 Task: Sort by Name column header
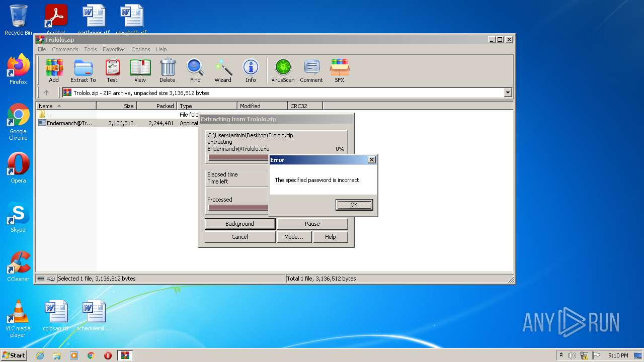tap(66, 106)
